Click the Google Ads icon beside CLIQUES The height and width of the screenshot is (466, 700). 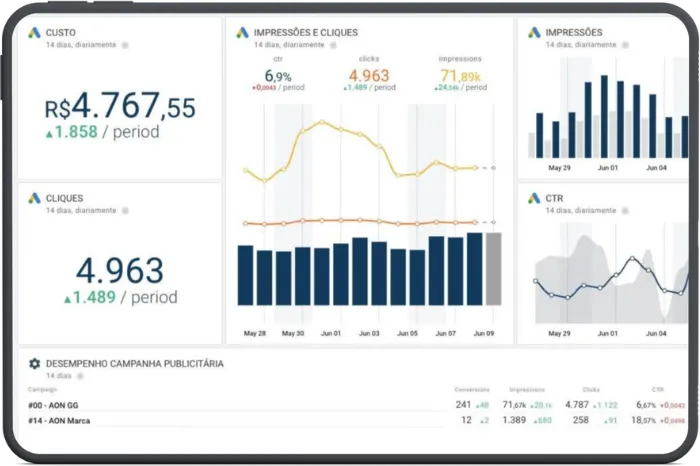pos(34,198)
